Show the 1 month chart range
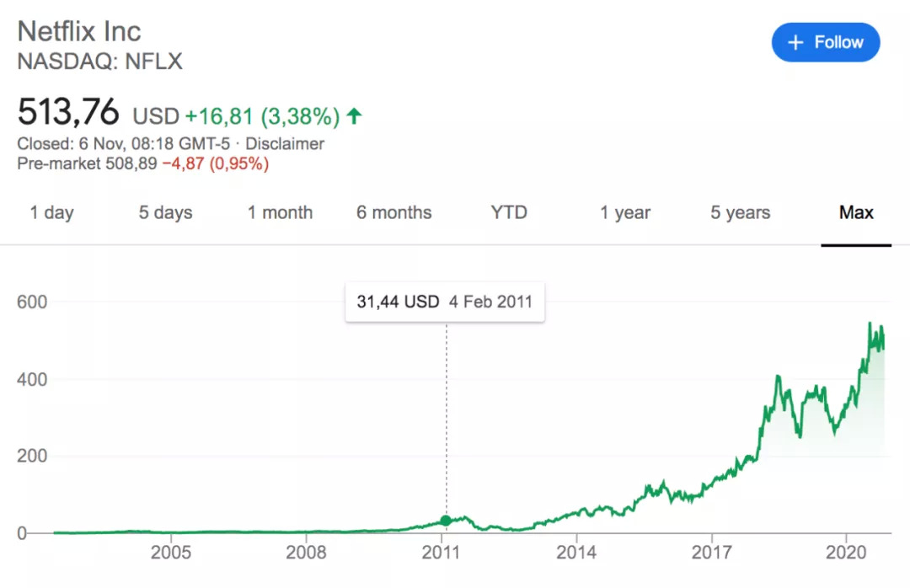The image size is (910, 588). click(x=280, y=213)
